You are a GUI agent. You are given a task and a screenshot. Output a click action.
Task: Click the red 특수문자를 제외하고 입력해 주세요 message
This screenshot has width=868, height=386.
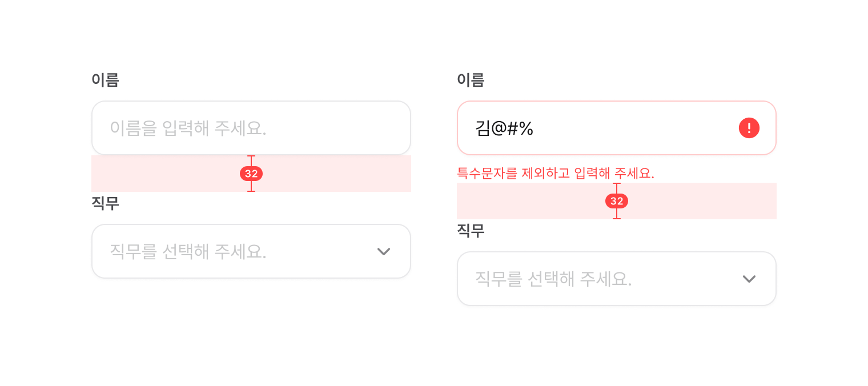tap(555, 173)
